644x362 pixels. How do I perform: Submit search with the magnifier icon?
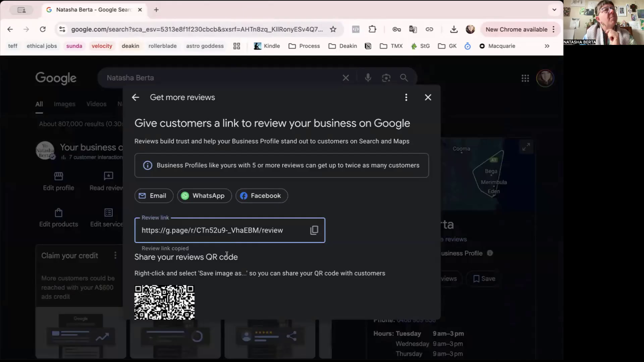404,78
